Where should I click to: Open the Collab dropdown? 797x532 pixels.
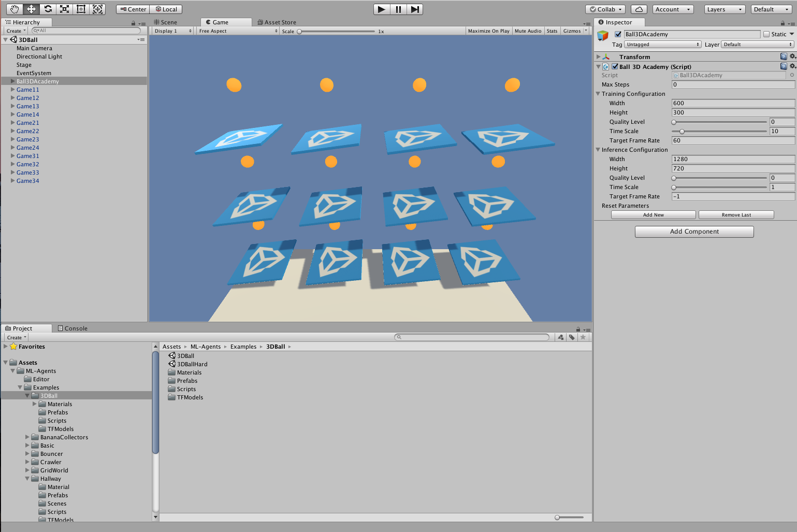[x=606, y=9]
